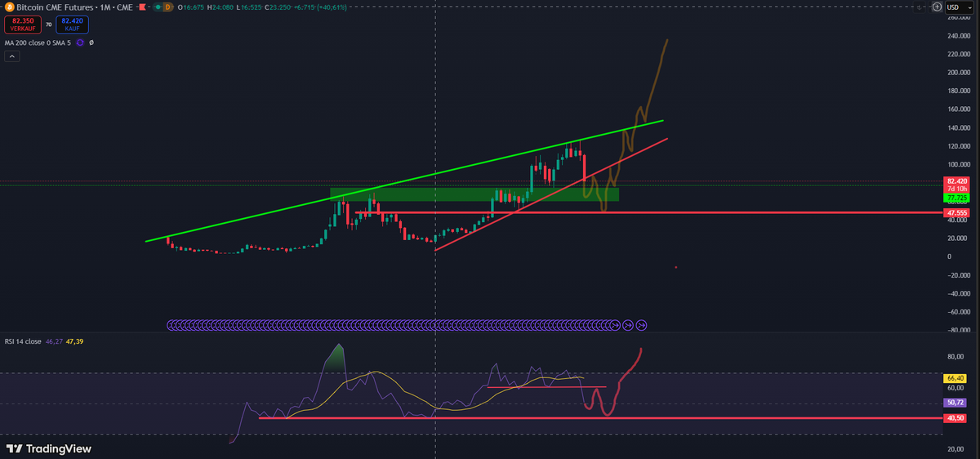Click the red 82.420 price label on the axis

coord(955,181)
